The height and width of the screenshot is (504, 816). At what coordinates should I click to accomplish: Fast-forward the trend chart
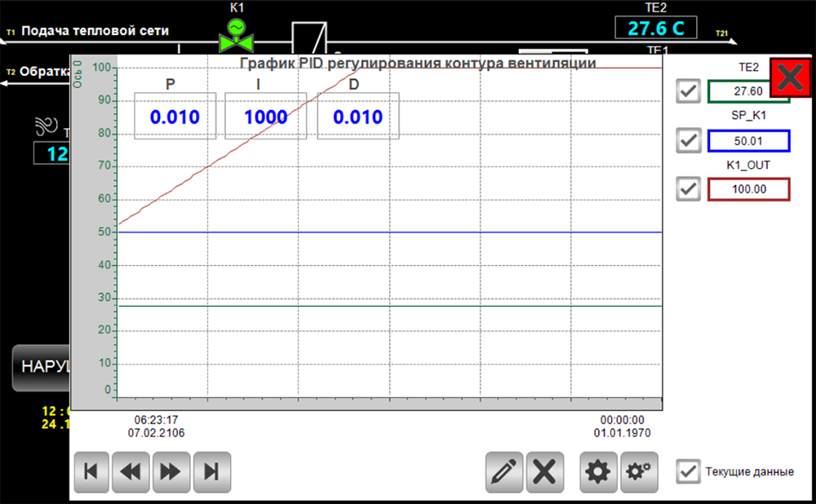click(x=171, y=471)
